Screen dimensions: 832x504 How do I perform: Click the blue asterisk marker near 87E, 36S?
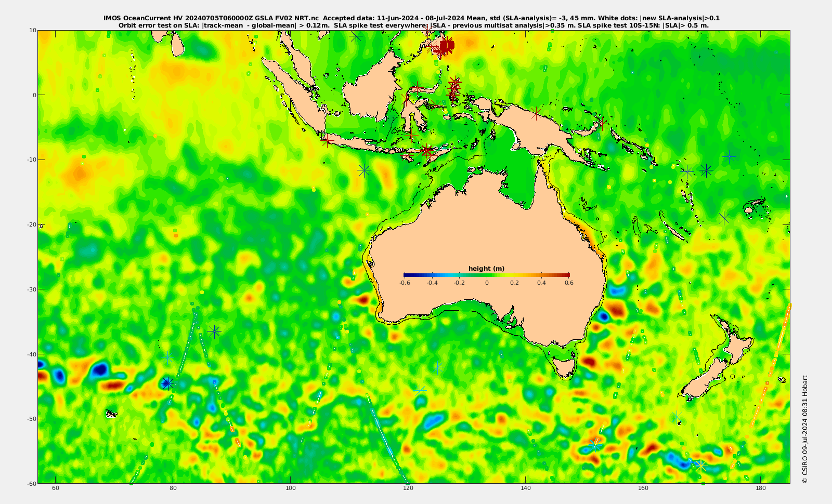click(214, 331)
